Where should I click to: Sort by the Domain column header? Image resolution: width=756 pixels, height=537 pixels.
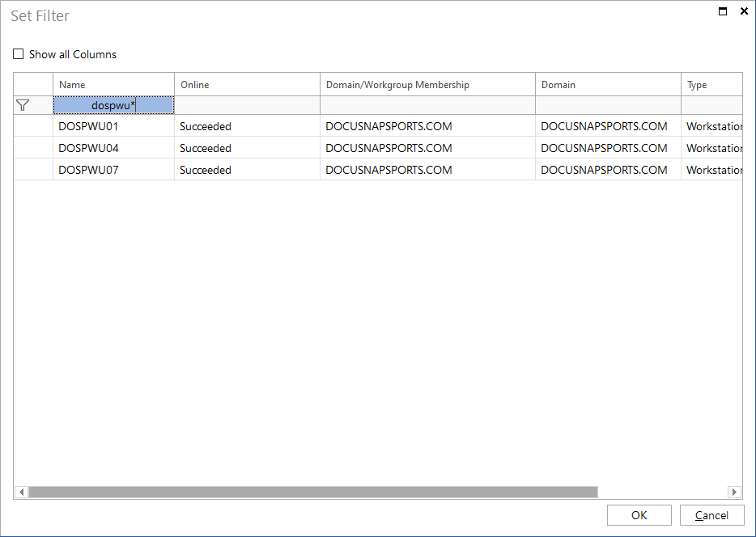(608, 84)
